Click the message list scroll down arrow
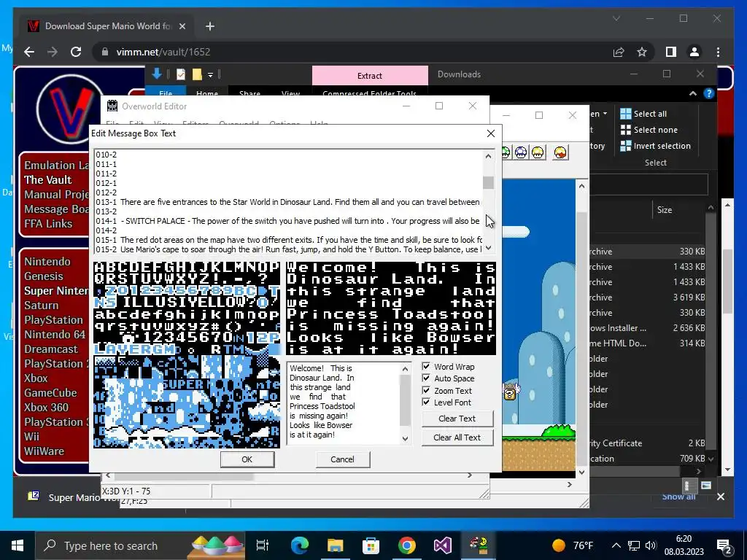The height and width of the screenshot is (560, 747). point(488,248)
